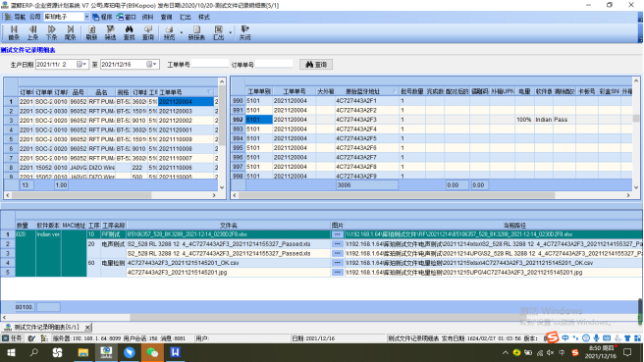Open print preview with 预览 icon
The height and width of the screenshot is (362, 644).
tap(169, 32)
